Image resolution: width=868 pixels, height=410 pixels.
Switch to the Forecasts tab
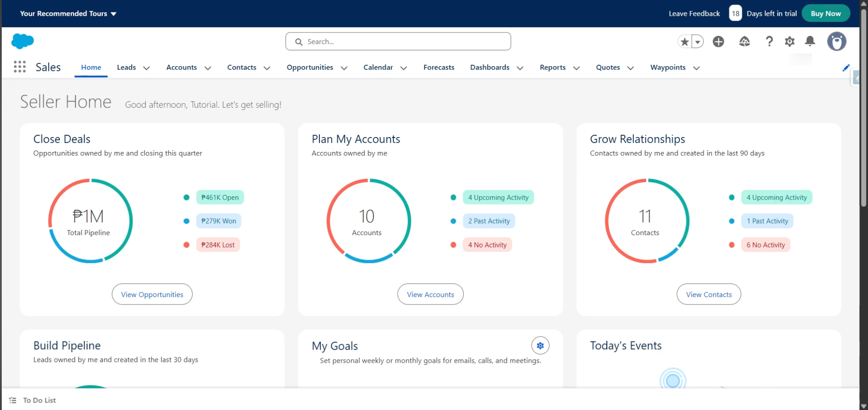tap(439, 67)
